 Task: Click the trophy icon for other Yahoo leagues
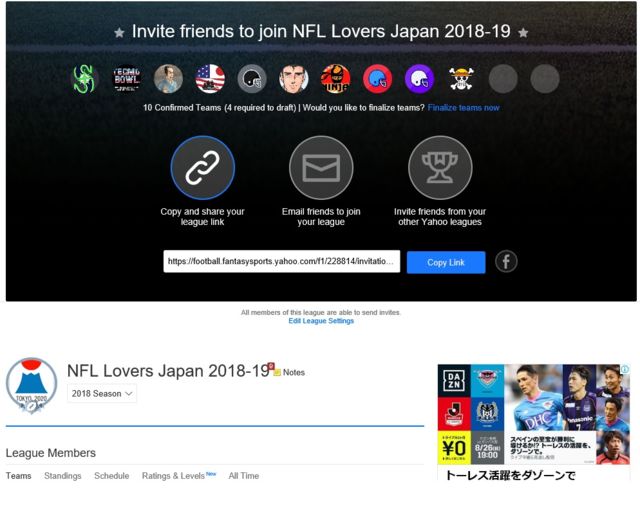pyautogui.click(x=440, y=168)
